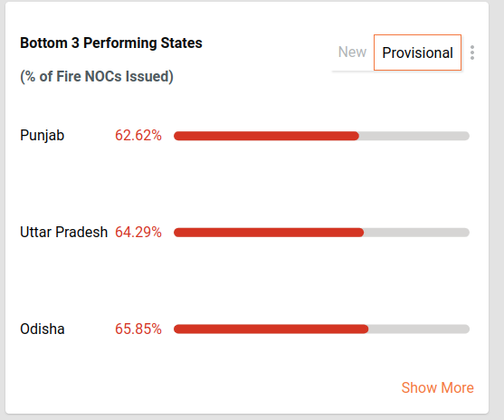
Task: Click the grey unfilled part of Uttar Pradesh's bar
Action: (416, 233)
